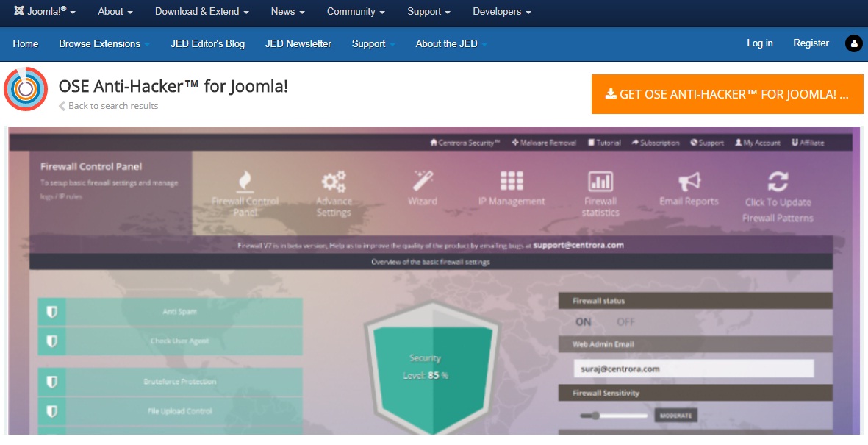Image resolution: width=868 pixels, height=445 pixels.
Task: Click the Security Level 85% shield graphic
Action: coord(432,368)
